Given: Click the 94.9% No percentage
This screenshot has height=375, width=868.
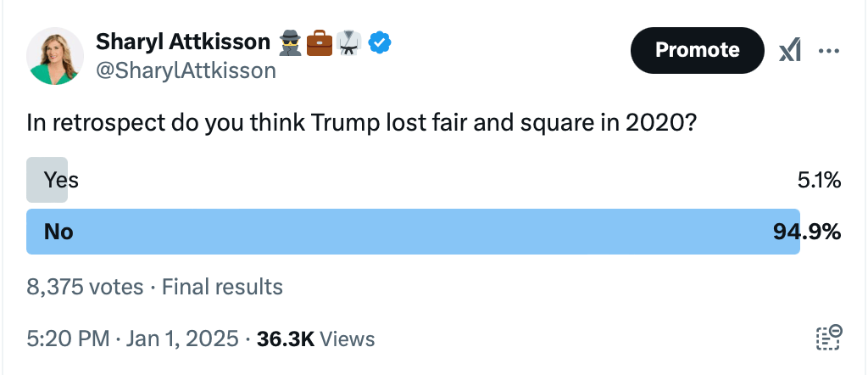Looking at the screenshot, I should tap(807, 232).
